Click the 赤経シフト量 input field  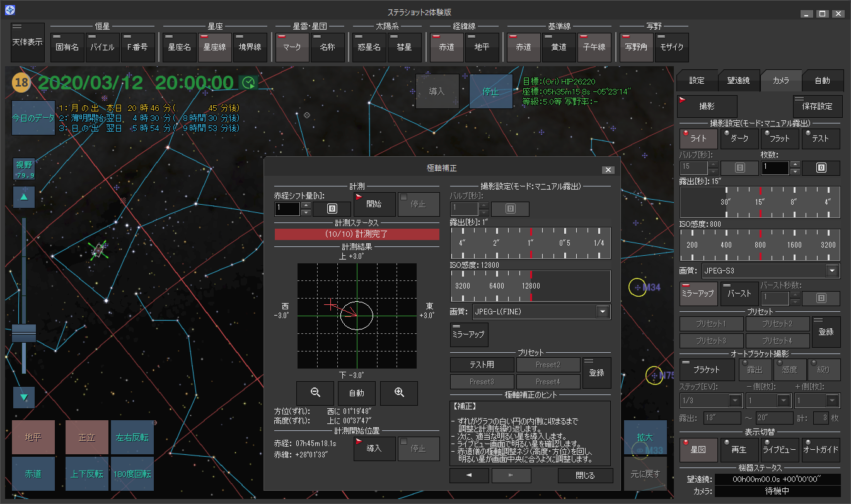(x=287, y=209)
